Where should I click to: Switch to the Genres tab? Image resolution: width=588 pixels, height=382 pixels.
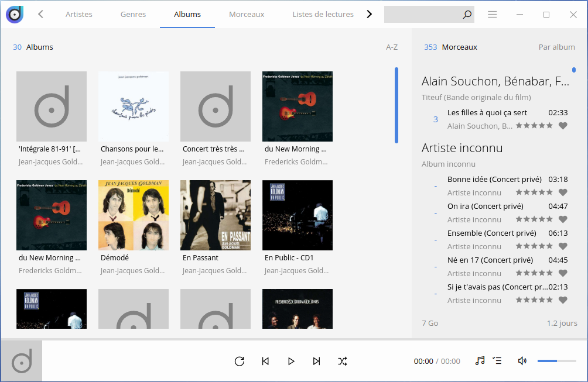pyautogui.click(x=133, y=14)
